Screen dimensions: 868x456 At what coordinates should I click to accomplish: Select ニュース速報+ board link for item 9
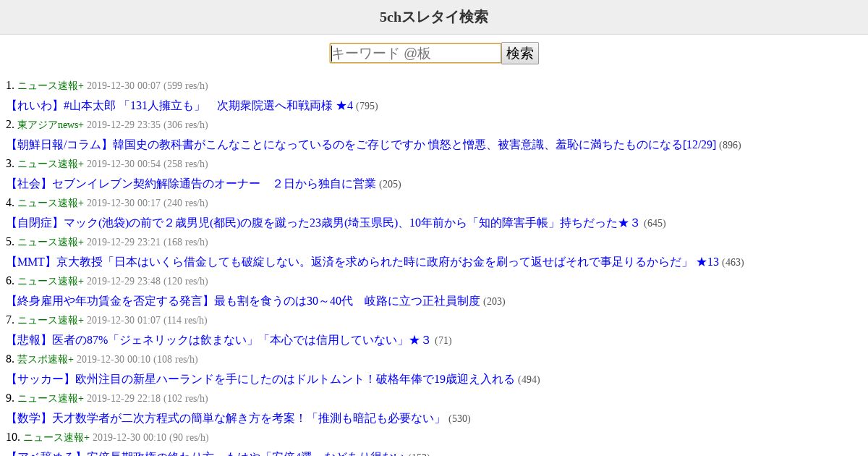(51, 398)
